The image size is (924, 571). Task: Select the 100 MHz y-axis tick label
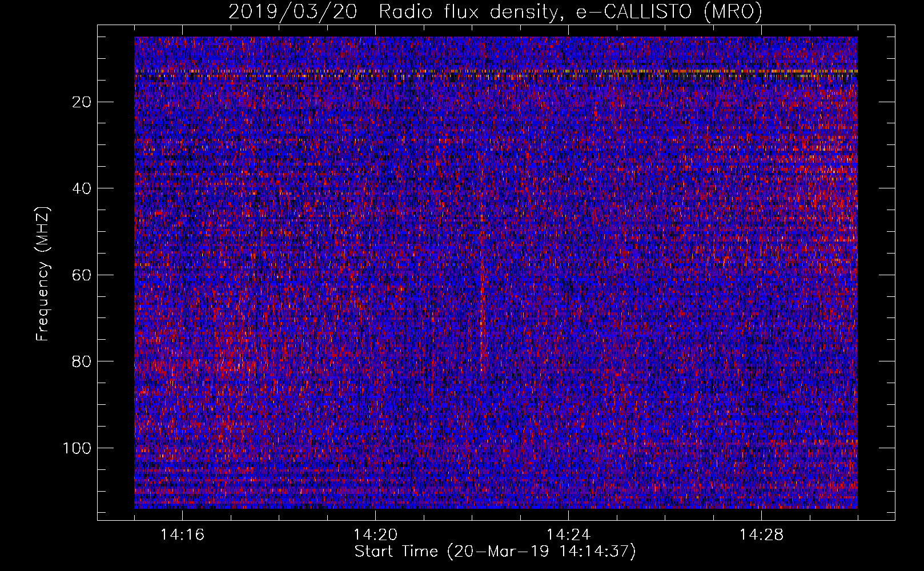pyautogui.click(x=77, y=448)
